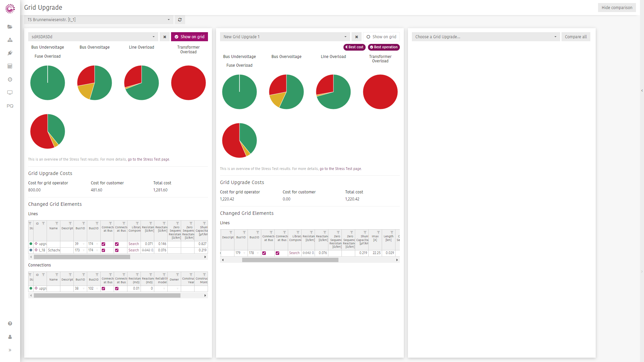Open the help question mark icon

pos(10,323)
